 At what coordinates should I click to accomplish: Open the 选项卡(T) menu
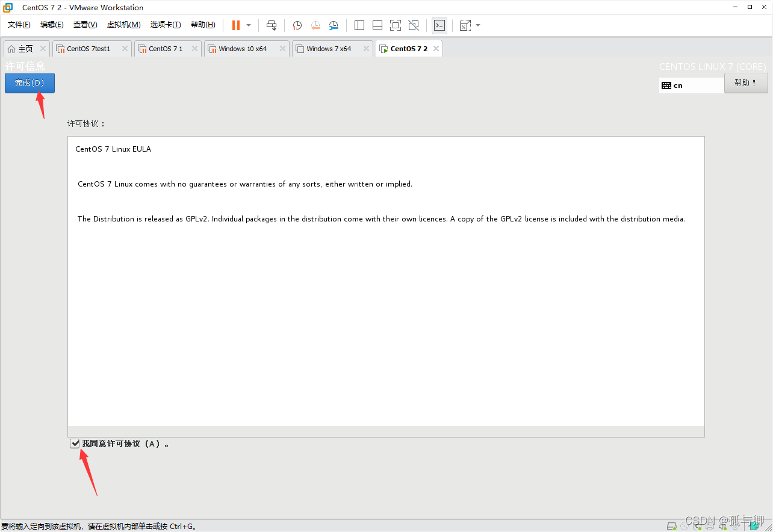click(166, 25)
